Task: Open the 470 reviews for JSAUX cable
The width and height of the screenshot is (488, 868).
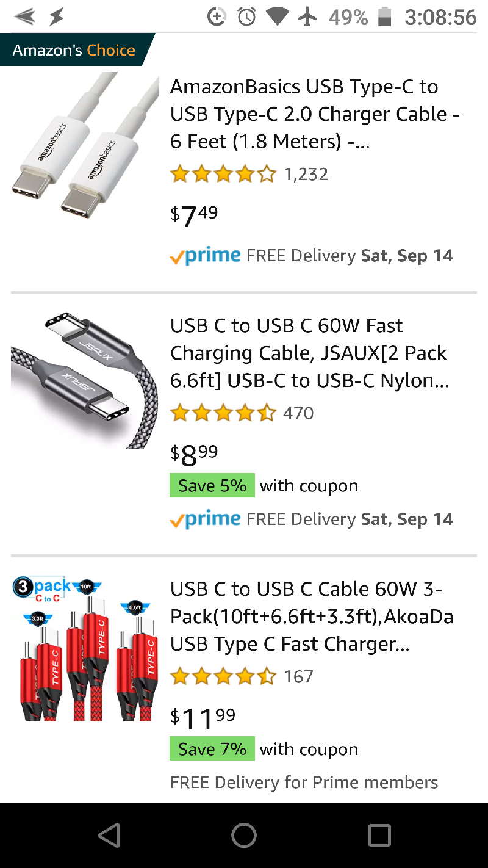Action: tap(299, 413)
